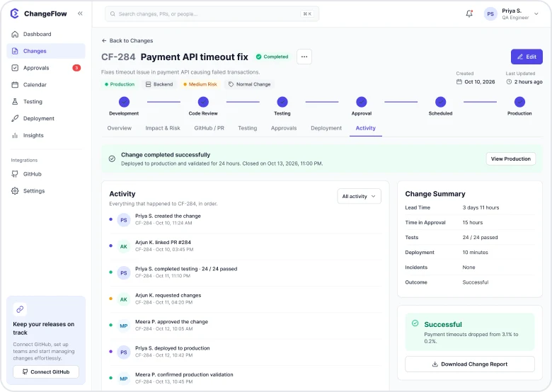Screen dimensions: 552x392
Task: Click 'Arjun K. linked PR #284' entry text
Action: click(x=163, y=243)
